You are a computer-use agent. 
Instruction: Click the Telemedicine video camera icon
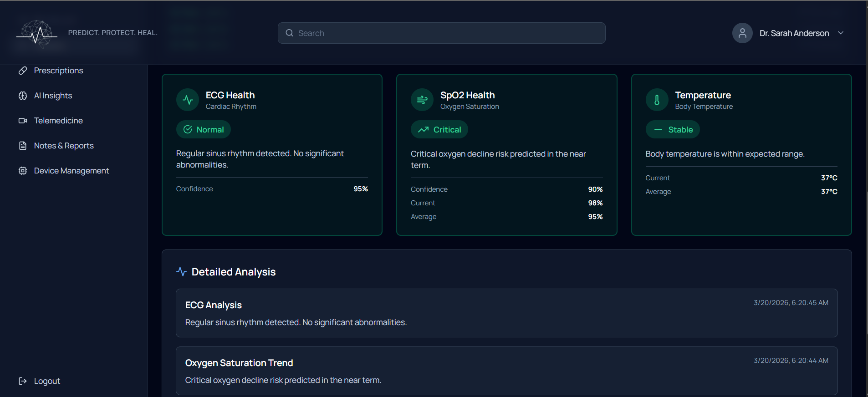23,121
